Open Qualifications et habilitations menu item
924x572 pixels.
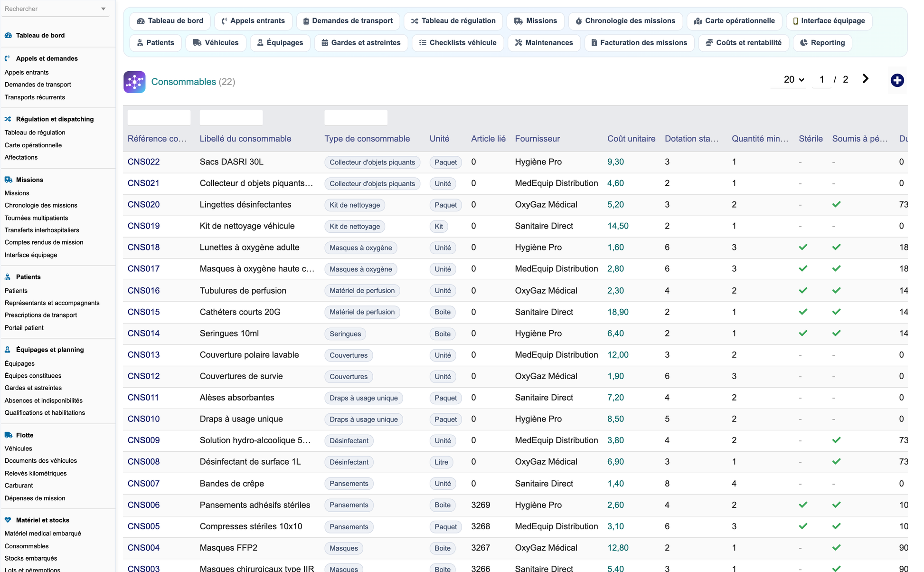45,412
